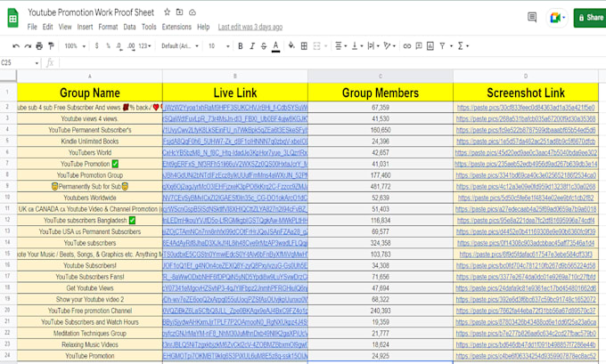Increase decimal places icon
Image resolution: width=606 pixels, height=364 pixels.
[x=131, y=46]
